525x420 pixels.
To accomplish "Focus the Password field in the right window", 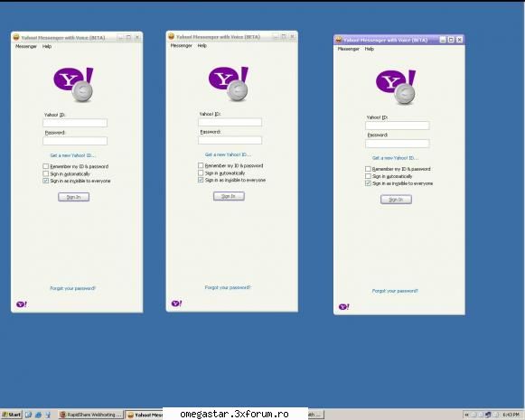I will pos(398,144).
